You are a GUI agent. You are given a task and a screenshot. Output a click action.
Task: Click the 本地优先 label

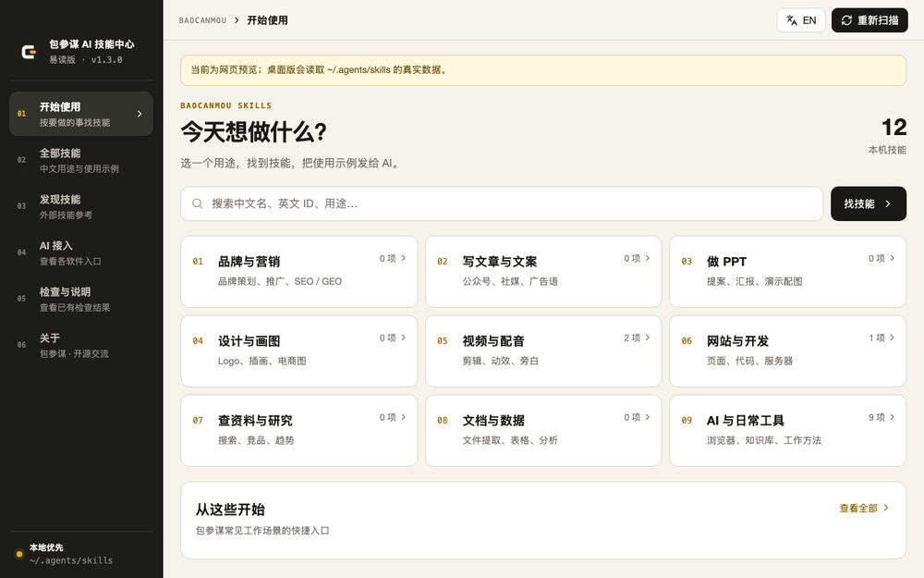(46, 547)
